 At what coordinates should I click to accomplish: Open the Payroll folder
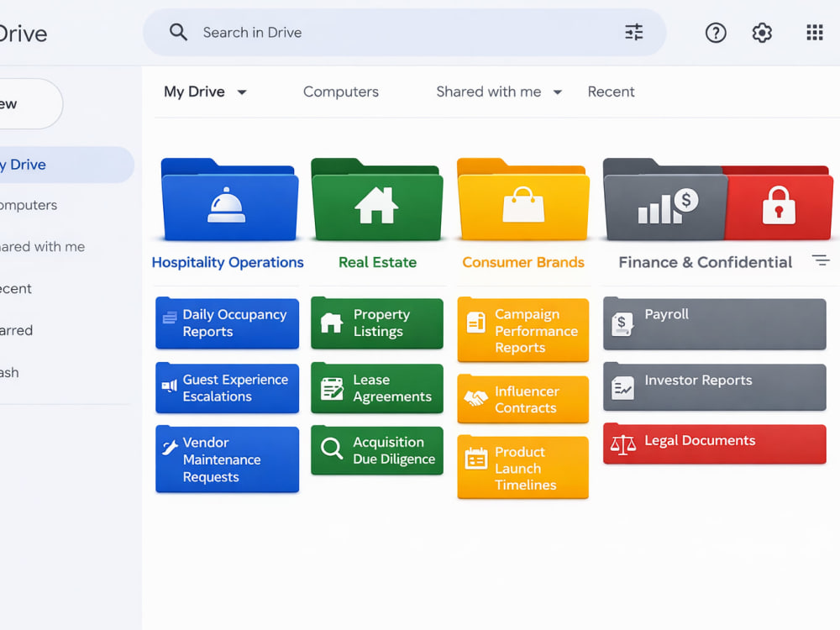[715, 324]
